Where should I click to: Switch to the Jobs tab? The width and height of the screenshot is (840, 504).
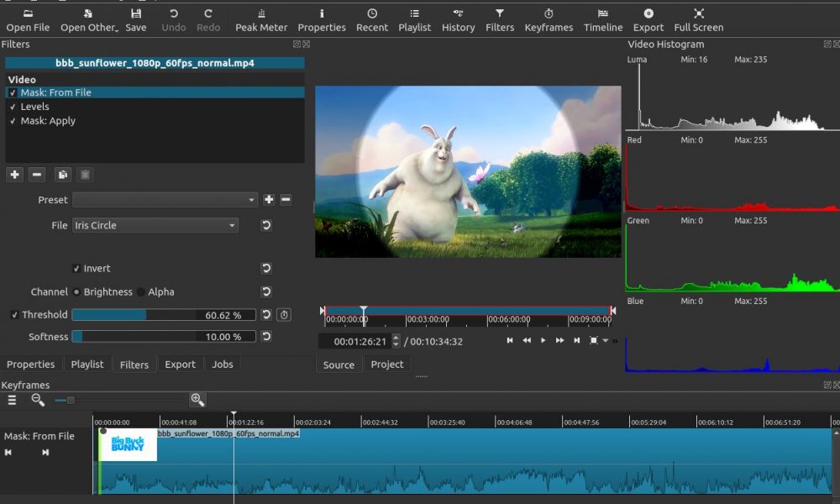pos(223,365)
